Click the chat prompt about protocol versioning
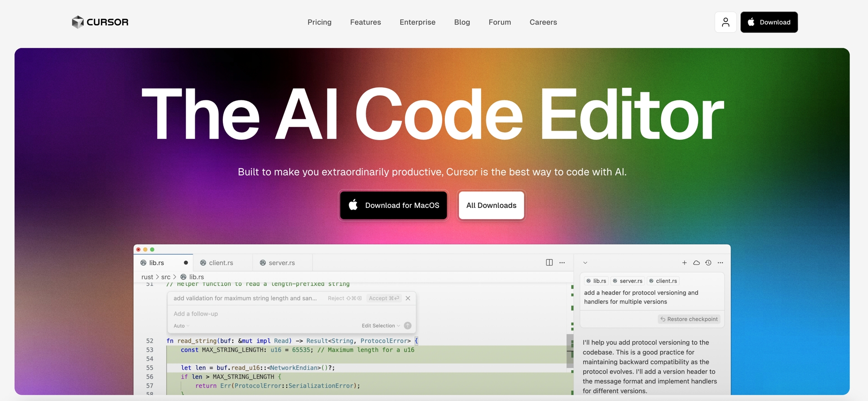Screen dimensions: 868x401 [641, 297]
